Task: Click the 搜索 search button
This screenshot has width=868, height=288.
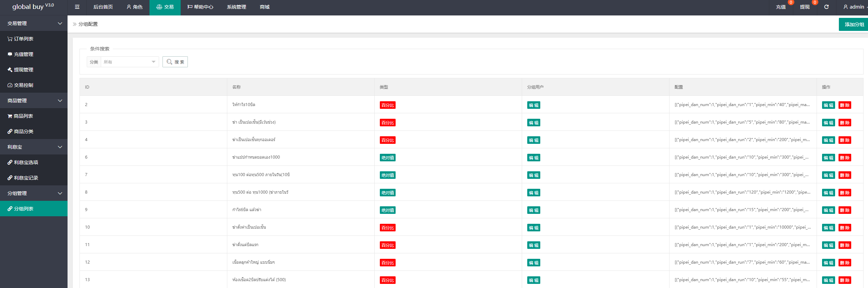Action: tap(175, 62)
